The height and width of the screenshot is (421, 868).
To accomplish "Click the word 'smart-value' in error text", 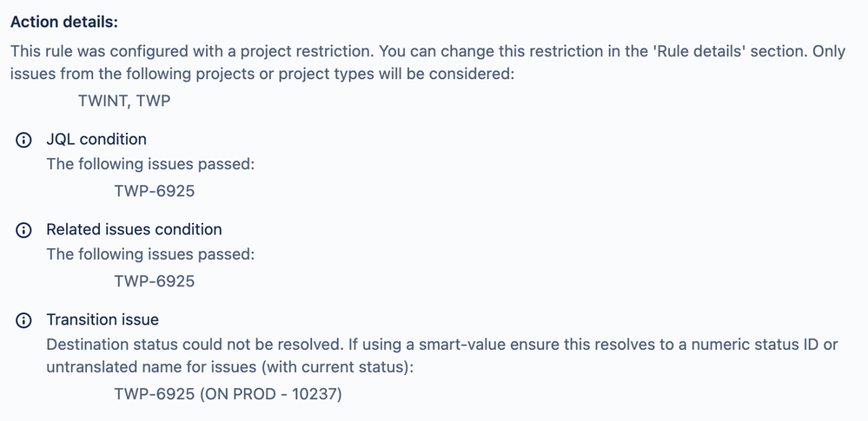I will pos(462,344).
